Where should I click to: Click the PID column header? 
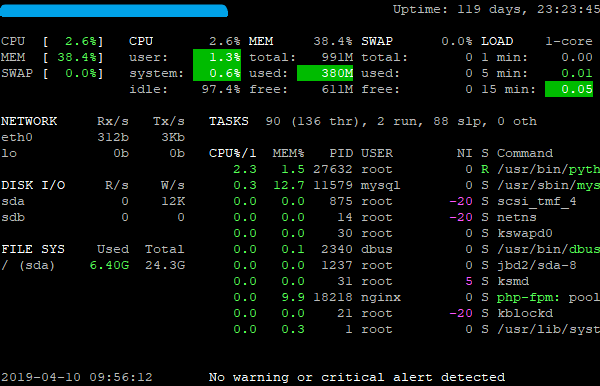pos(341,153)
